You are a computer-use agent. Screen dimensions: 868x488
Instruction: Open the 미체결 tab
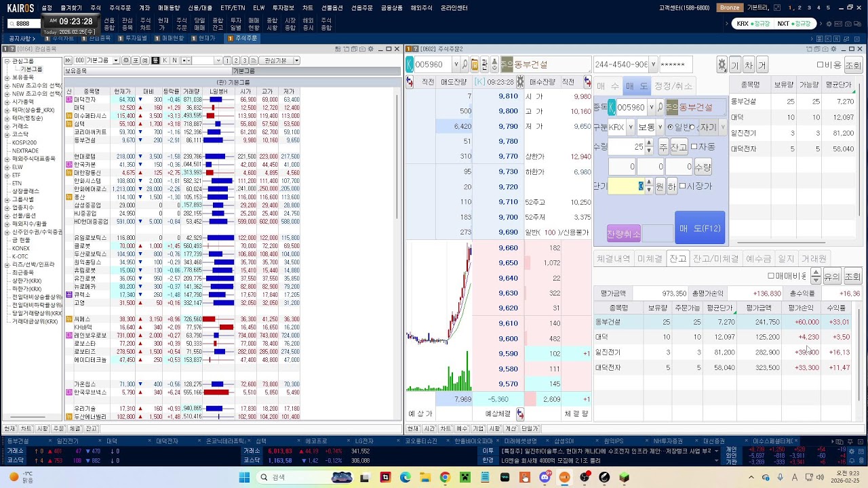(x=650, y=259)
